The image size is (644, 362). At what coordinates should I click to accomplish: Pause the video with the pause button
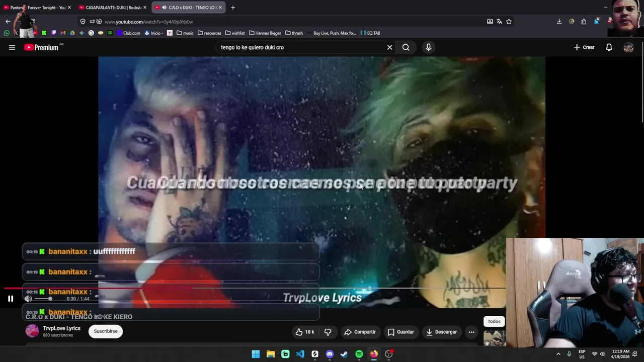tap(11, 299)
